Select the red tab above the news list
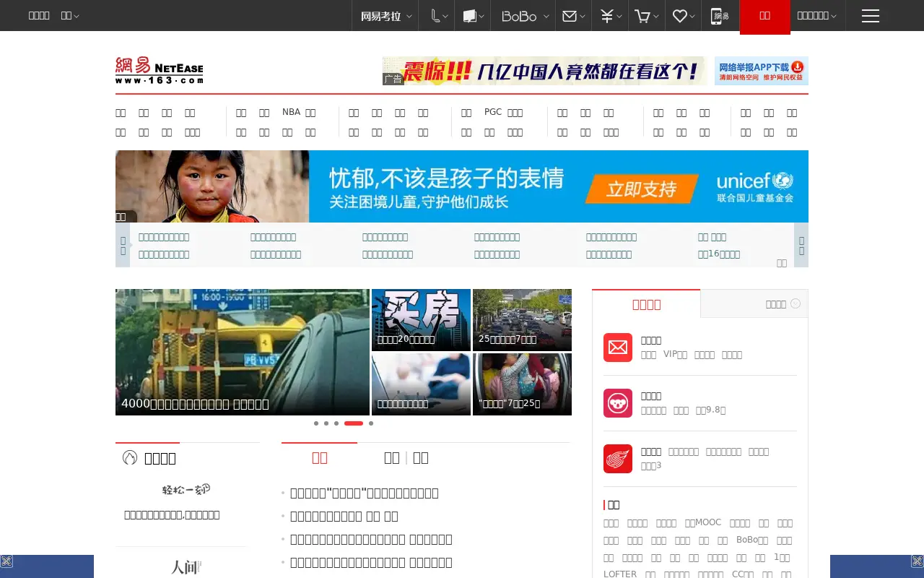924x578 pixels. pyautogui.click(x=320, y=457)
